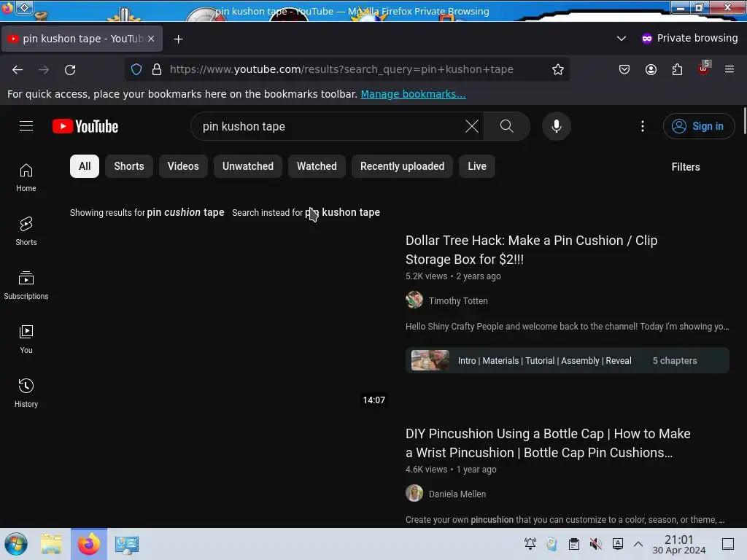Click the page vertical scrollbar

coord(743,122)
